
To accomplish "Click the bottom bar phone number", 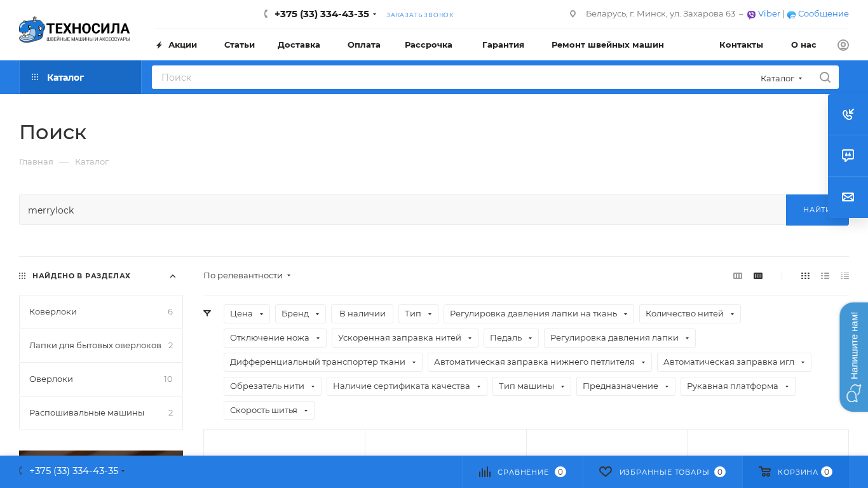I will click(74, 471).
